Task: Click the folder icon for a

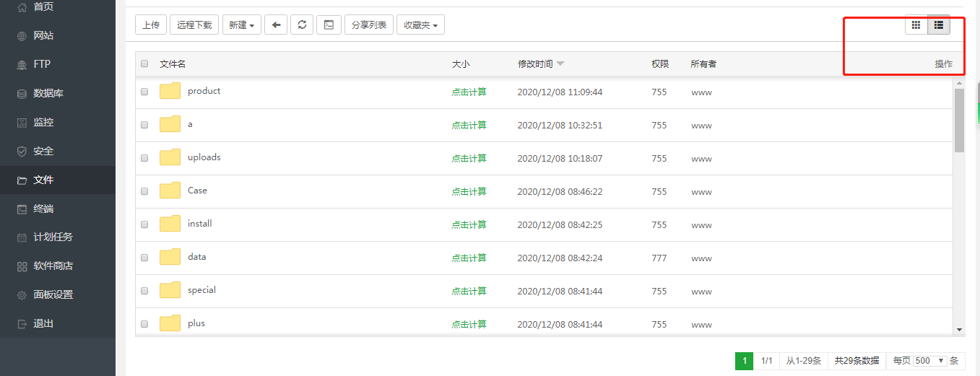Action: click(170, 124)
